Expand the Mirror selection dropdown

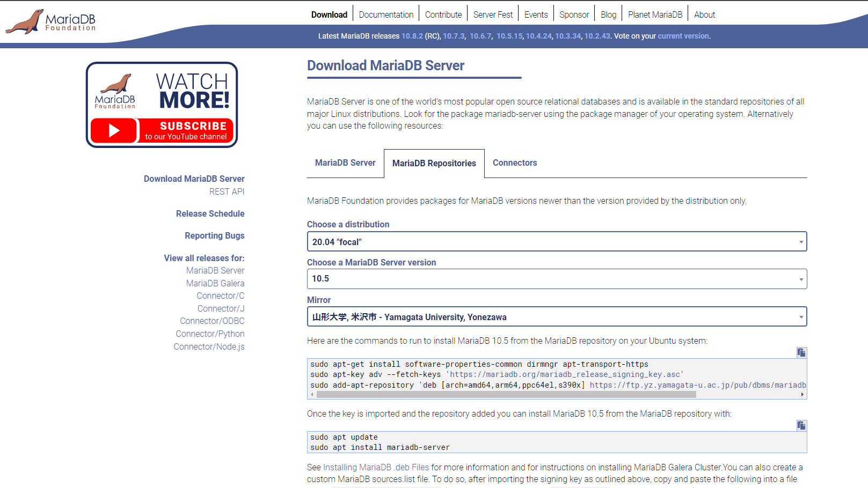pyautogui.click(x=556, y=317)
